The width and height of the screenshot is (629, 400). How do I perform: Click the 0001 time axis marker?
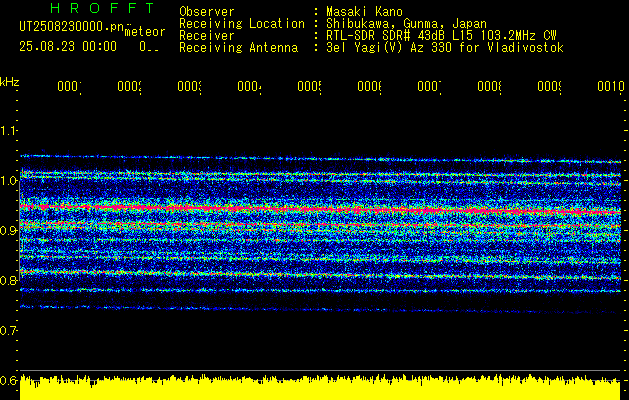(x=69, y=86)
